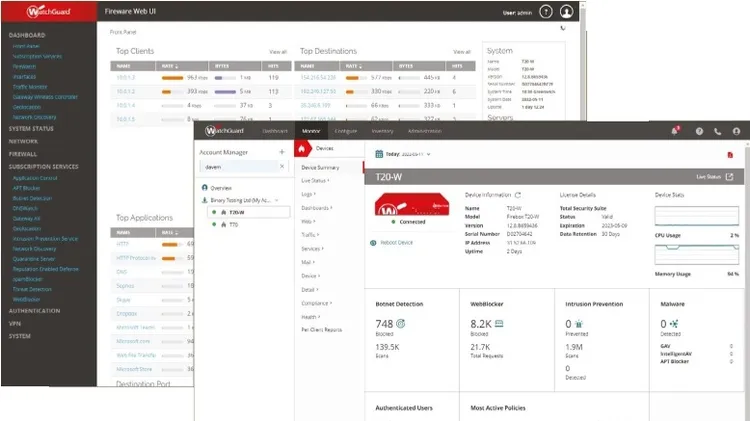Click the T20-W firebox device image
This screenshot has width=750, height=421.
click(x=412, y=205)
